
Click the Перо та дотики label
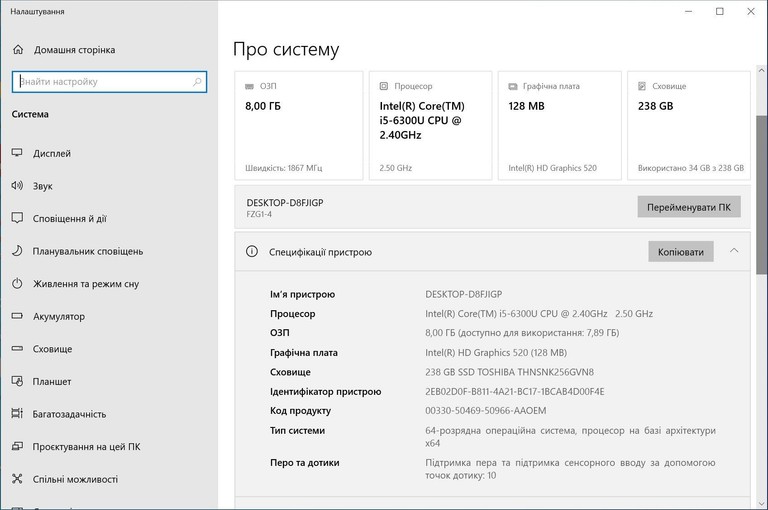click(305, 462)
